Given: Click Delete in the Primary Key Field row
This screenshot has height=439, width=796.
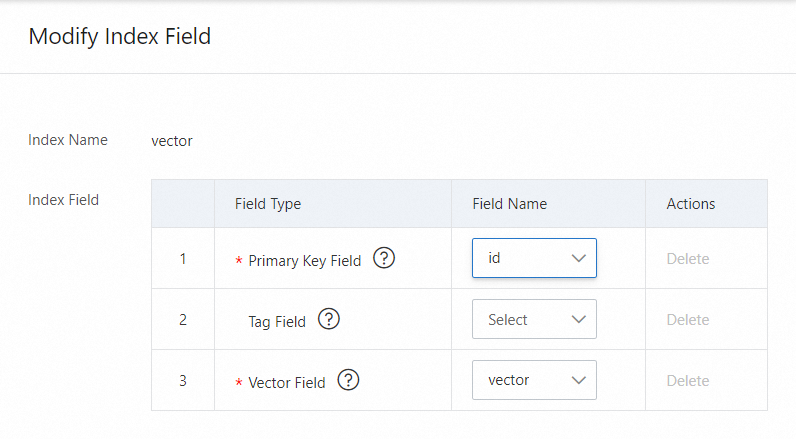Looking at the screenshot, I should [687, 259].
